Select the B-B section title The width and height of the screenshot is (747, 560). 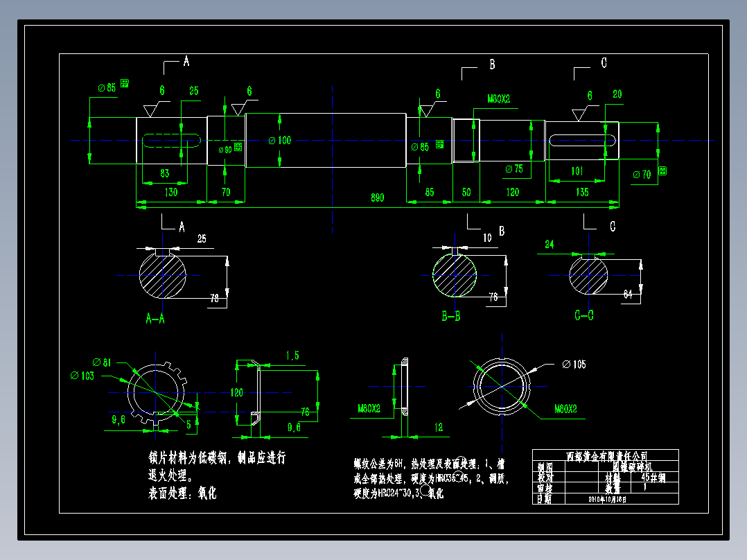click(450, 316)
